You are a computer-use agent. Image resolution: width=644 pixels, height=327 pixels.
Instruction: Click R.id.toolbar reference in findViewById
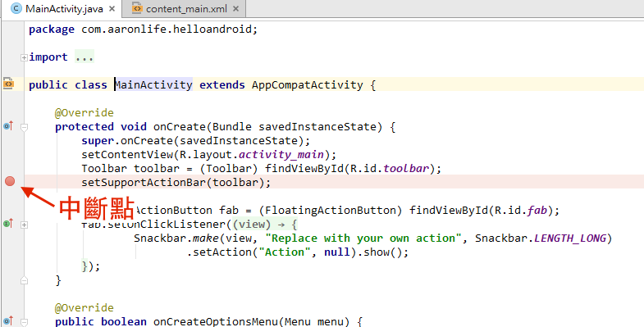pyautogui.click(x=390, y=169)
